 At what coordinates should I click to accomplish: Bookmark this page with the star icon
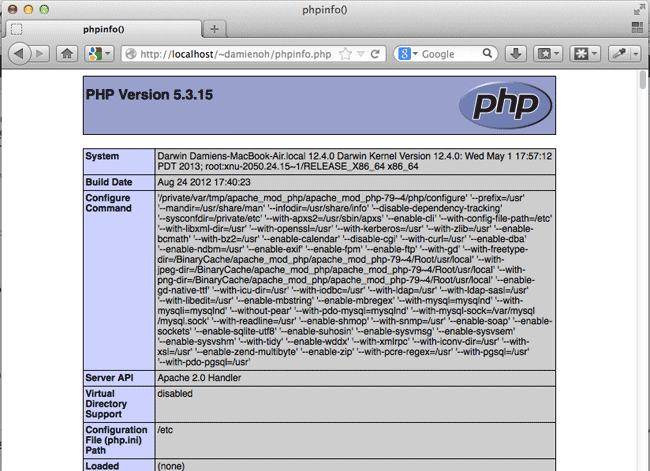345,54
